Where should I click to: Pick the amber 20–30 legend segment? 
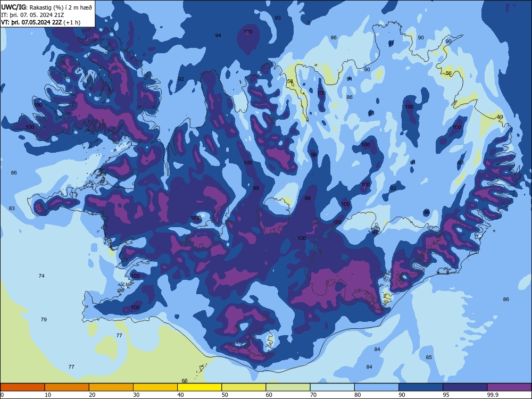pos(111,387)
